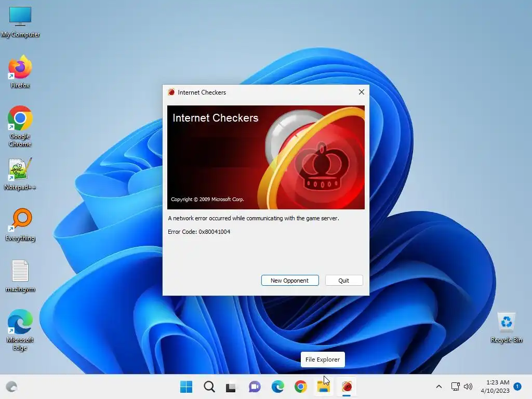Select the My Computer desktop icon
Image resolution: width=532 pixels, height=399 pixels.
20,21
